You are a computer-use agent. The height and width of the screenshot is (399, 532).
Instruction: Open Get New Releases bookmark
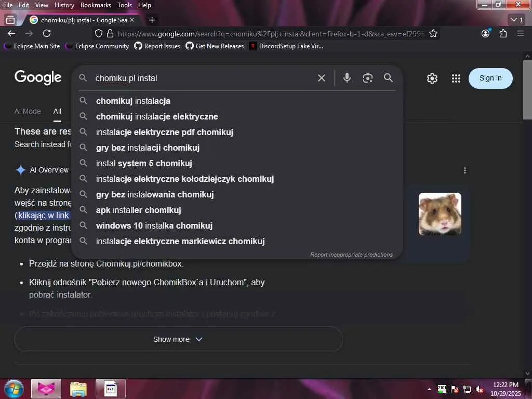click(x=215, y=46)
